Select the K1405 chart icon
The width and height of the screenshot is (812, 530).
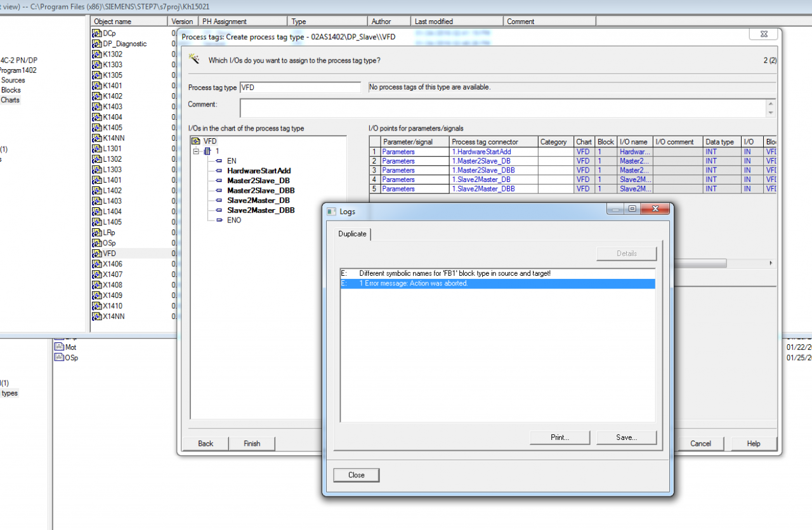point(97,127)
